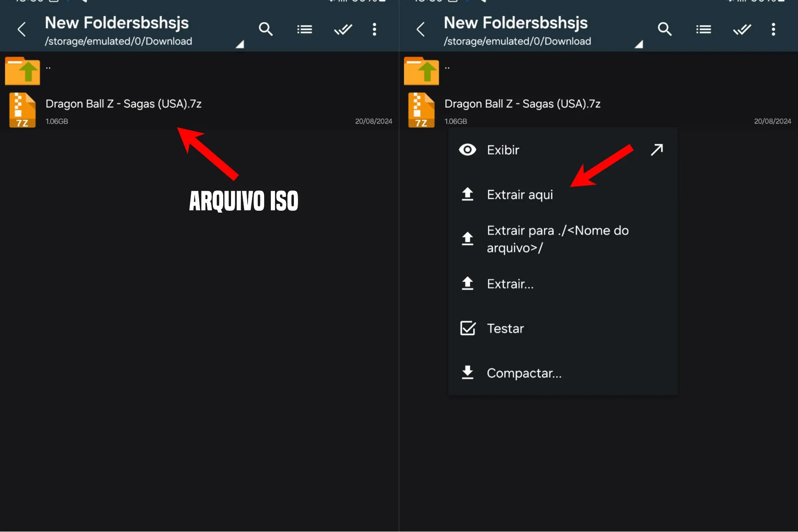Click the 7Z archive icon in the right panel
798x532 pixels.
coord(421,110)
